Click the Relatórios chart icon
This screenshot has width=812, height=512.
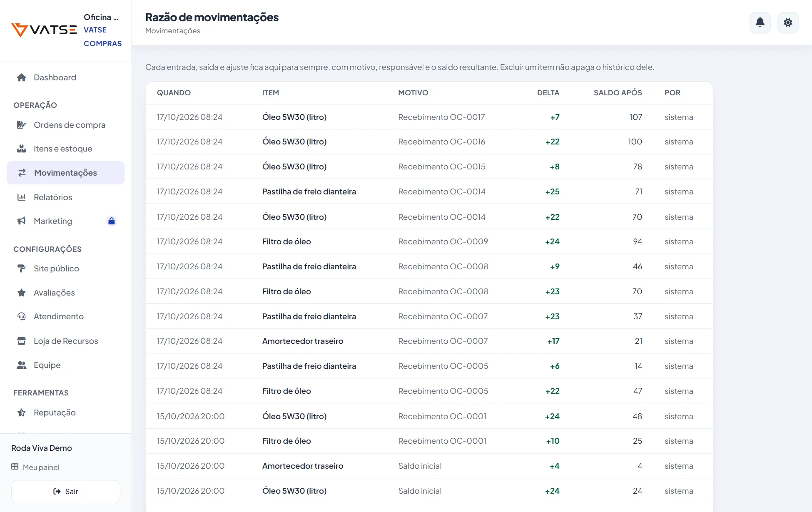22,197
